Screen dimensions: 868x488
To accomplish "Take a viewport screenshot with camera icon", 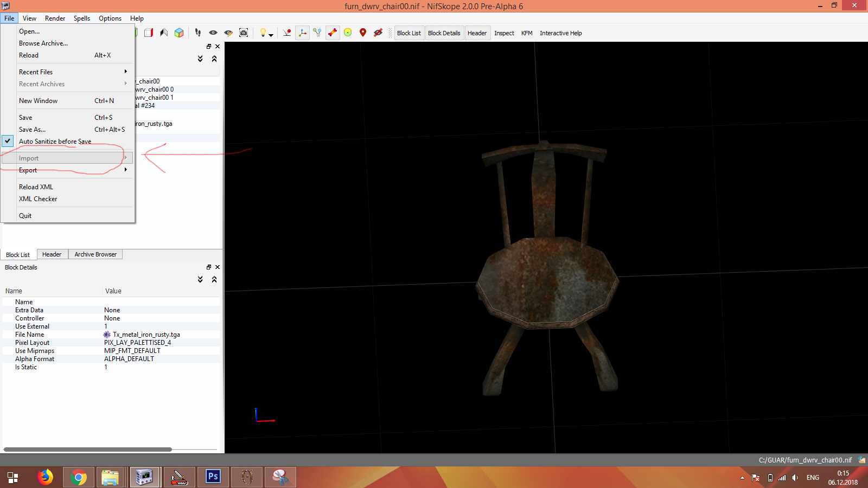I will 244,33.
